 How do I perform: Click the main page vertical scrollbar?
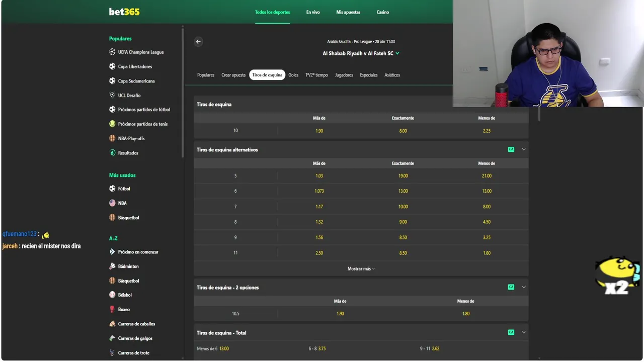click(x=539, y=114)
